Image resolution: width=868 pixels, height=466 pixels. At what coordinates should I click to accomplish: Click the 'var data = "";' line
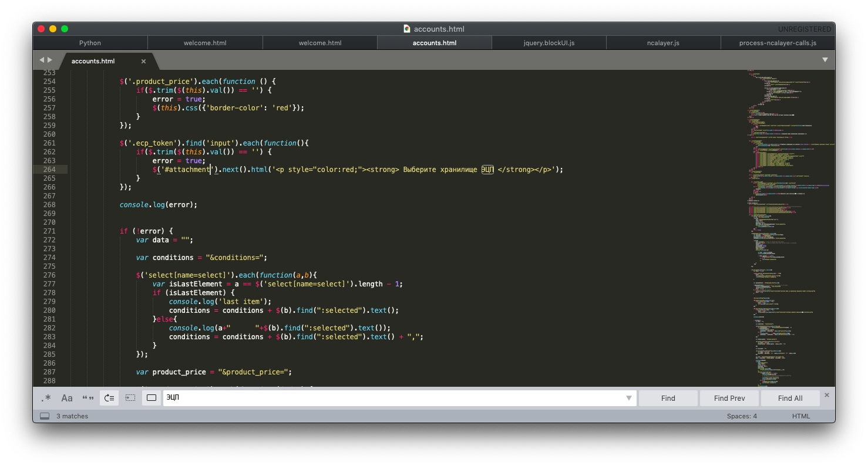[x=164, y=240]
